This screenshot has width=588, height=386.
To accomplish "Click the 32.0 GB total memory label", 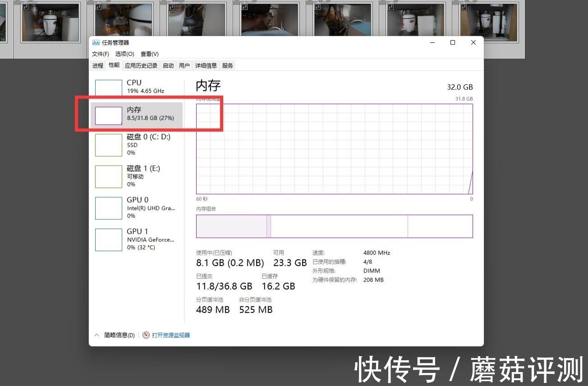I will point(459,87).
